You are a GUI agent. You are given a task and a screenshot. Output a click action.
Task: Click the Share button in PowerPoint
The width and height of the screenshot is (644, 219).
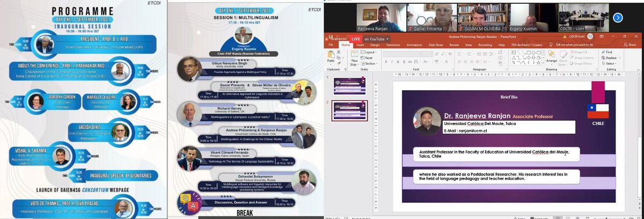630,45
